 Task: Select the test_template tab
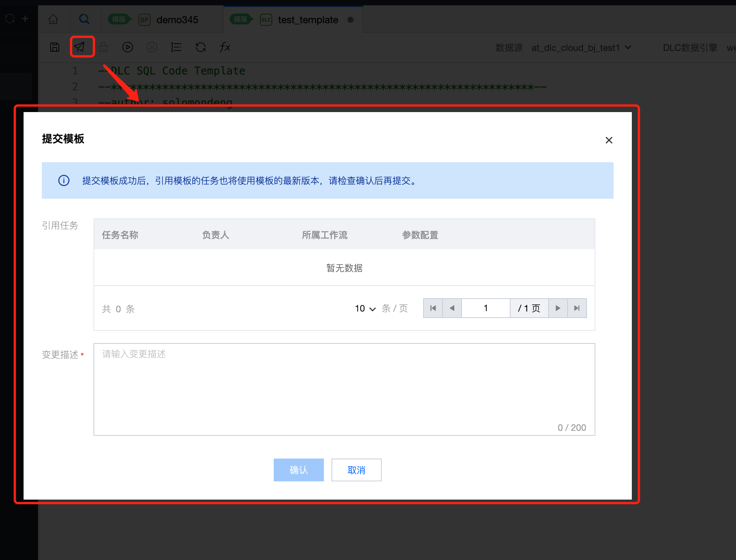308,20
